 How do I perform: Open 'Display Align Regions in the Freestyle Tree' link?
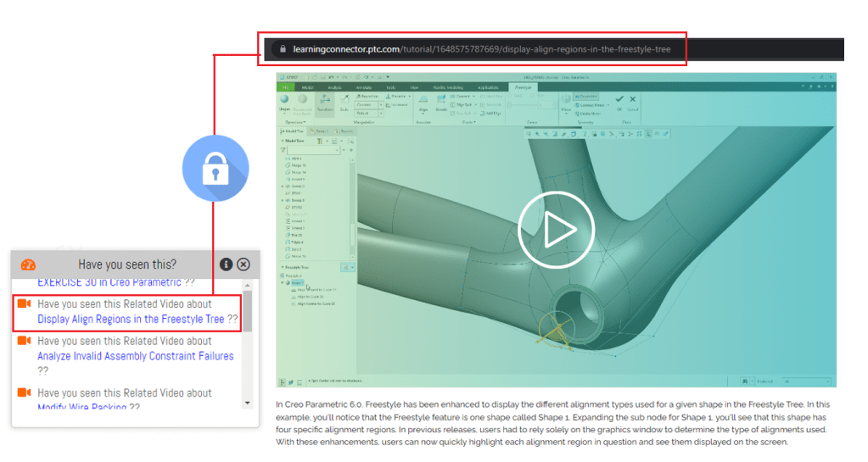pyautogui.click(x=131, y=320)
